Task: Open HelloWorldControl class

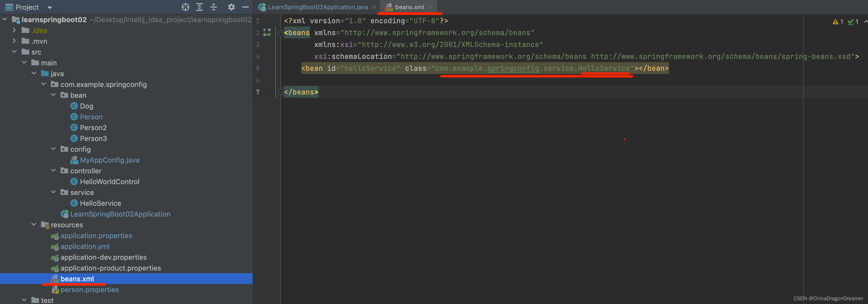Action: pyautogui.click(x=110, y=182)
